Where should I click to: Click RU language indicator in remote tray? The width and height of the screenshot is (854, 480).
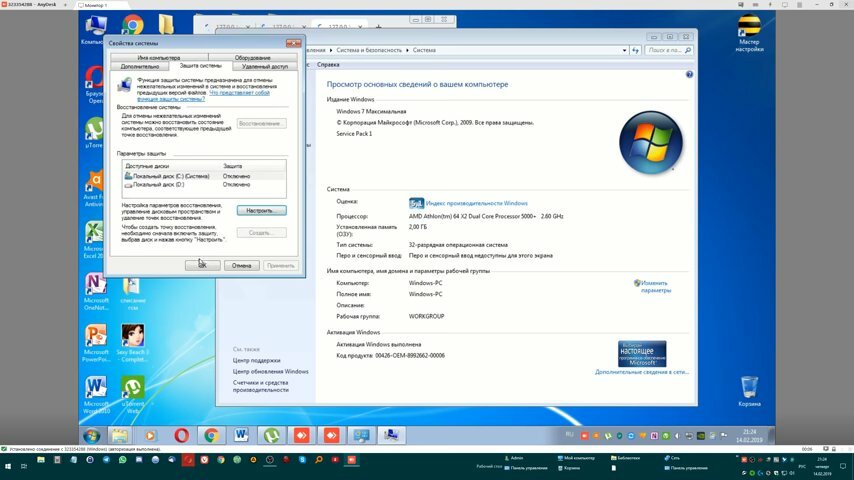click(x=569, y=434)
